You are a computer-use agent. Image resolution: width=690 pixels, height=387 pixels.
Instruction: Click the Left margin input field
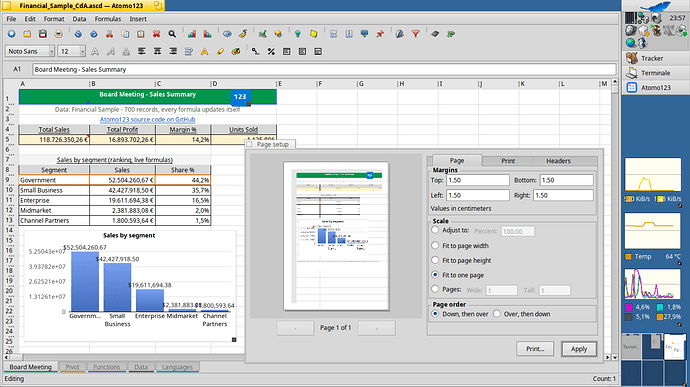[x=478, y=195]
